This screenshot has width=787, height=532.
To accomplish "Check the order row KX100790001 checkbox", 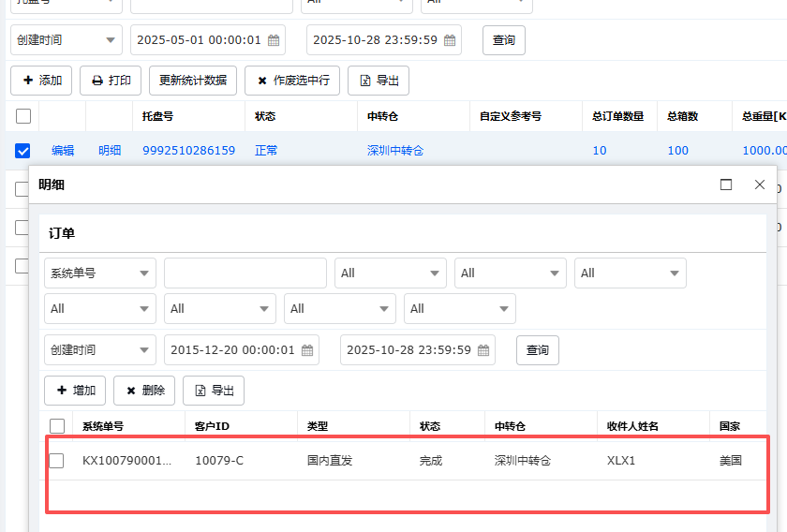I will [x=57, y=461].
